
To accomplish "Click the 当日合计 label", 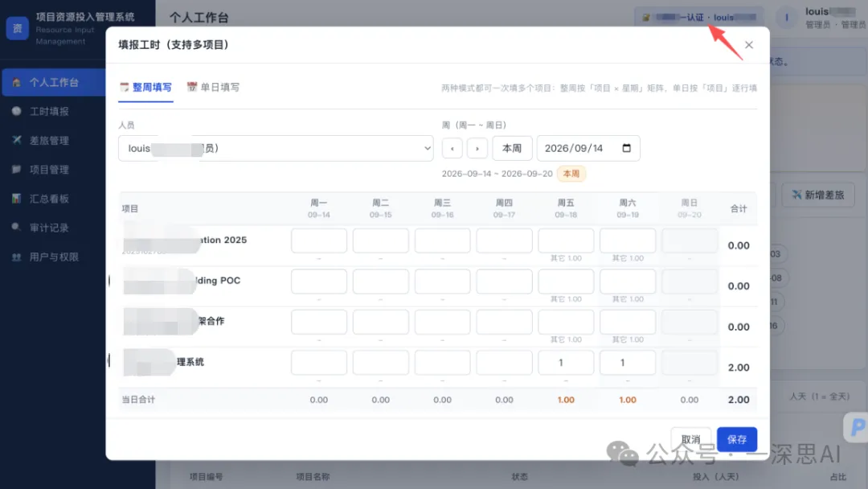I will [138, 400].
